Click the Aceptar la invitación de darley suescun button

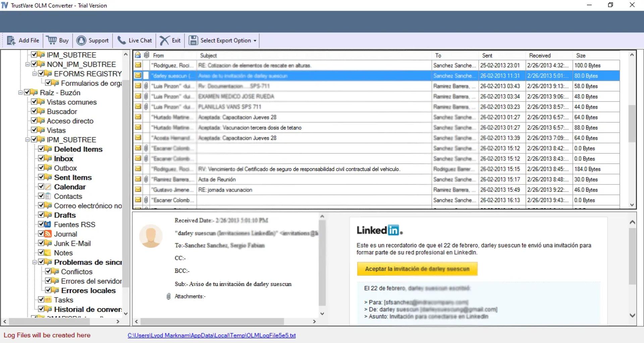pos(417,269)
